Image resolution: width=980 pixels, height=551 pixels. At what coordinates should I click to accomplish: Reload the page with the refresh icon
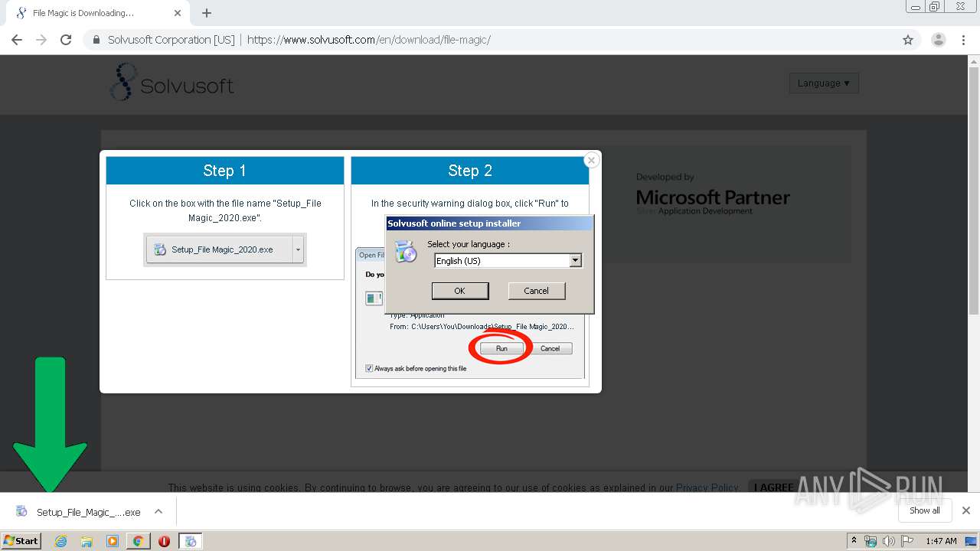coord(66,40)
